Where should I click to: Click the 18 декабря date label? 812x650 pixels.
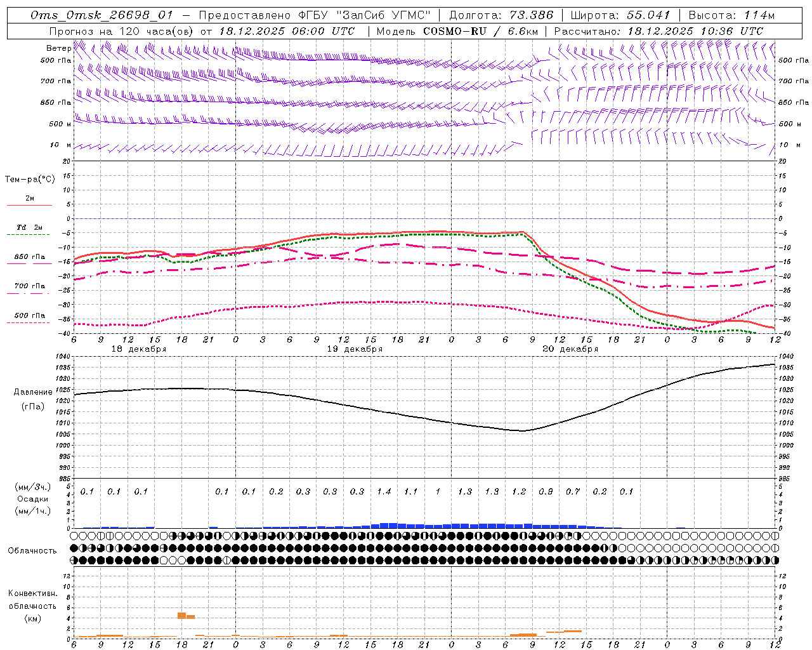(139, 349)
